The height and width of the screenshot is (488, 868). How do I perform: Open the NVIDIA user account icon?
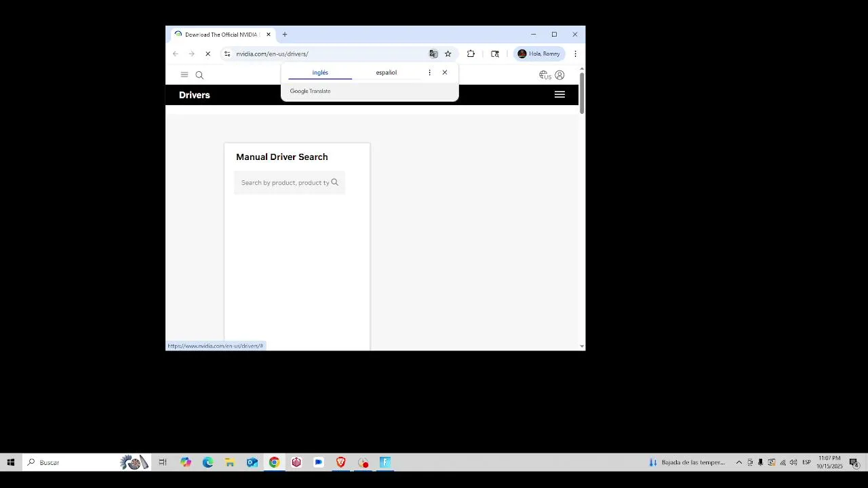point(559,75)
